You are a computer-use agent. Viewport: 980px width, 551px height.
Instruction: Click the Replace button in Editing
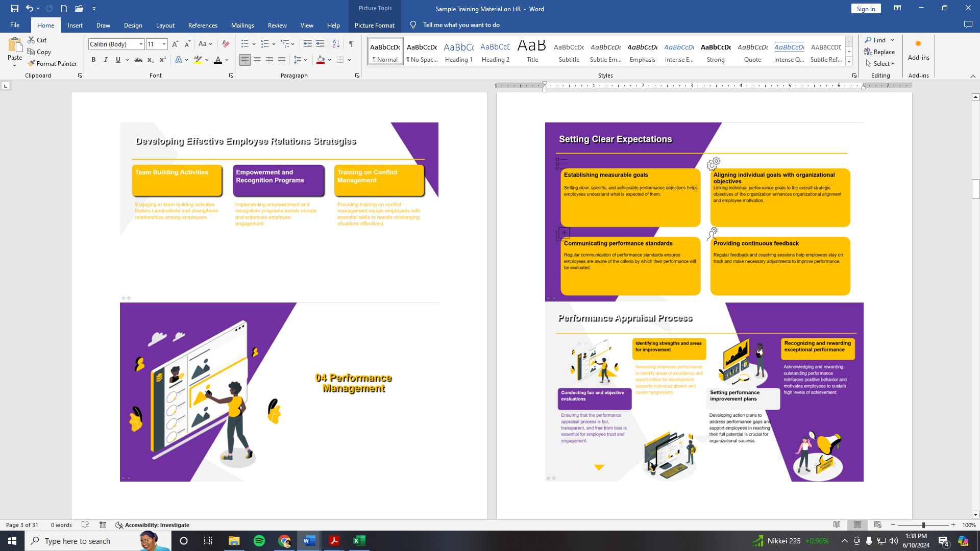tap(879, 52)
